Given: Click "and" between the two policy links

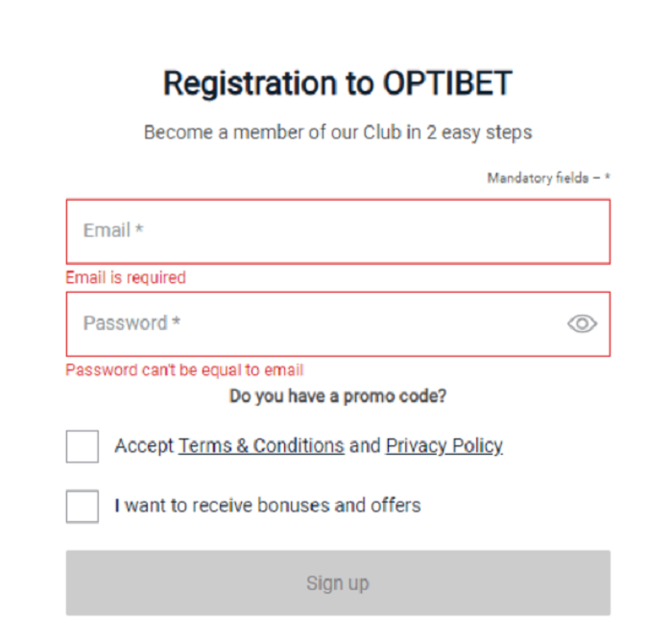Looking at the screenshot, I should coord(365,446).
